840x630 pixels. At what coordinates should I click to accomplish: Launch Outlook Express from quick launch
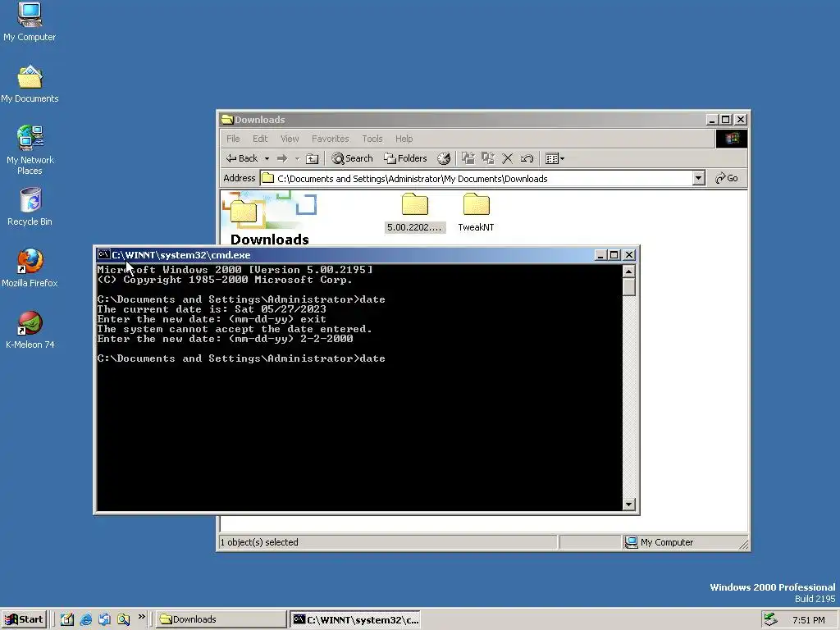104,619
